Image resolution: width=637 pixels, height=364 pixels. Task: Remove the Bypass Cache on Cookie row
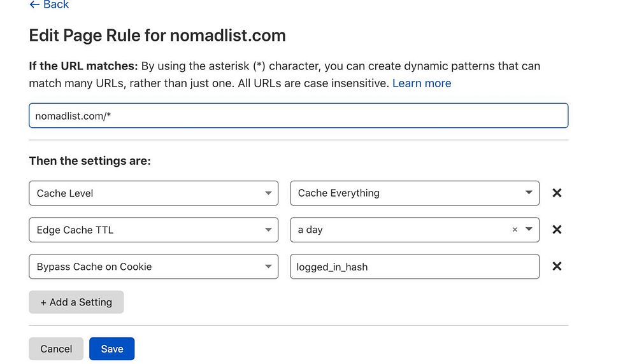557,267
